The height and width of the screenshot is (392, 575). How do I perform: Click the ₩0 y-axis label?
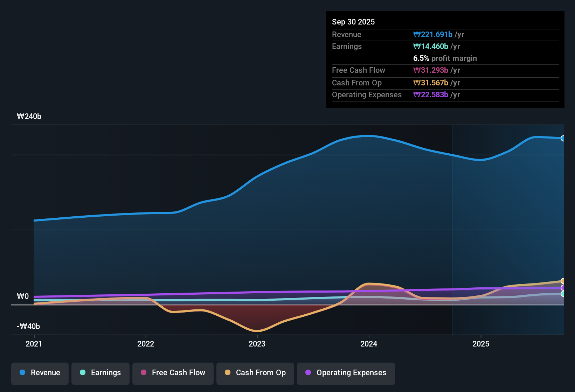23,296
